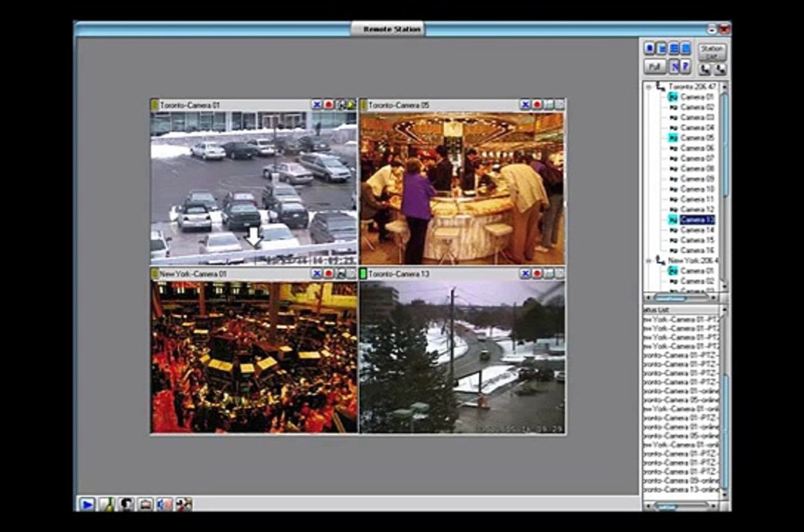Image resolution: width=804 pixels, height=532 pixels.
Task: Toggle record on Toronto-Camera 05 pane
Action: pyautogui.click(x=536, y=105)
